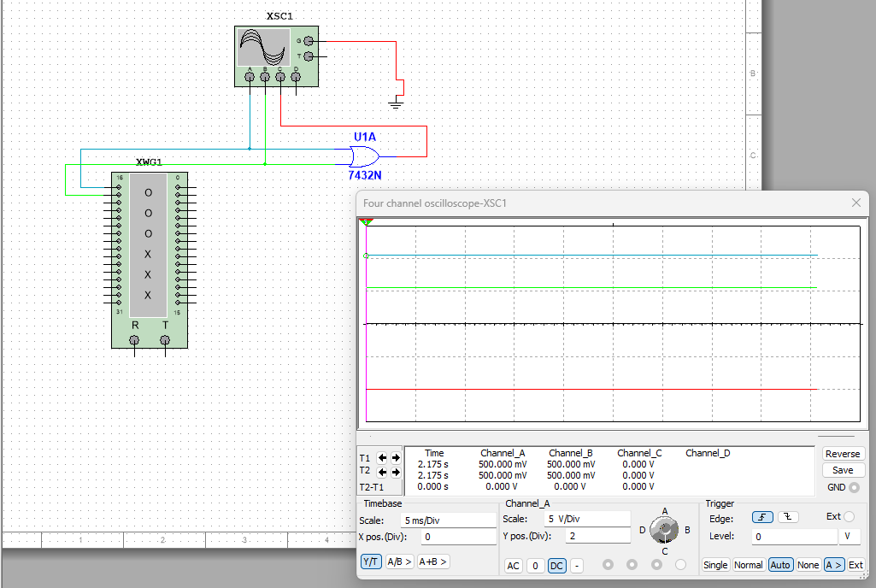Click the trigger level unit V field

pos(851,537)
